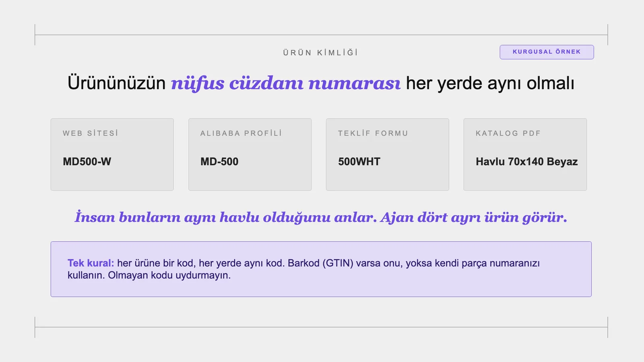
Task: Click the 'Tek kural:' bold text
Action: (91, 263)
